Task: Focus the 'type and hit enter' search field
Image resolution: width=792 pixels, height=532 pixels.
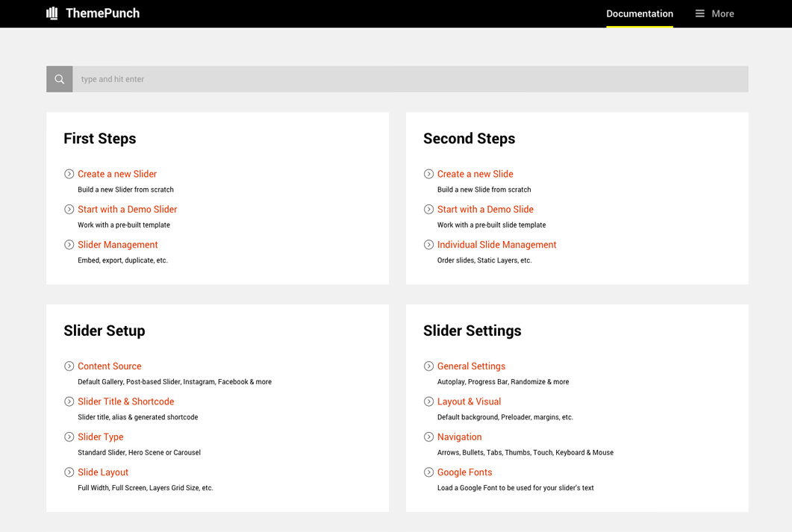Action: (x=410, y=79)
